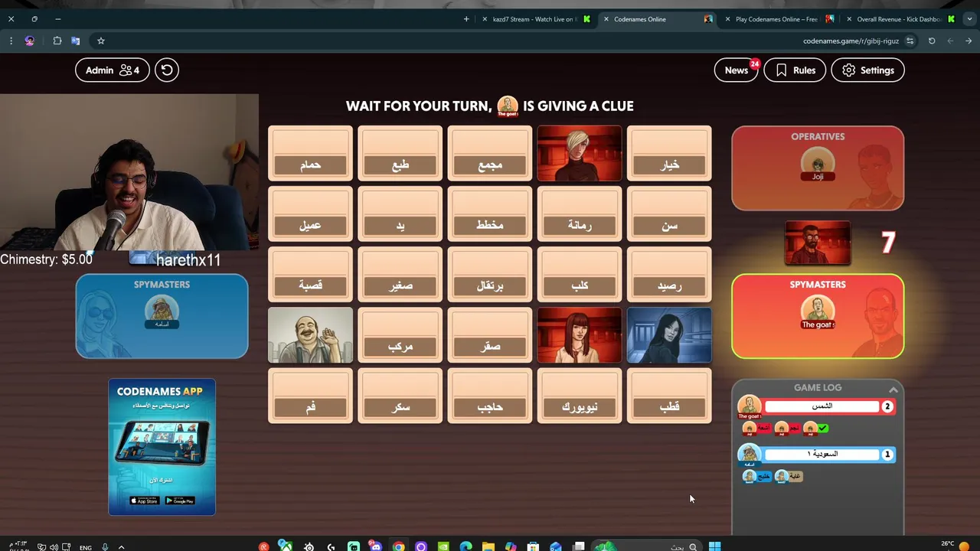Click spymaster avatar in blue Spymasters panel
The height and width of the screenshot is (551, 980).
pyautogui.click(x=162, y=311)
